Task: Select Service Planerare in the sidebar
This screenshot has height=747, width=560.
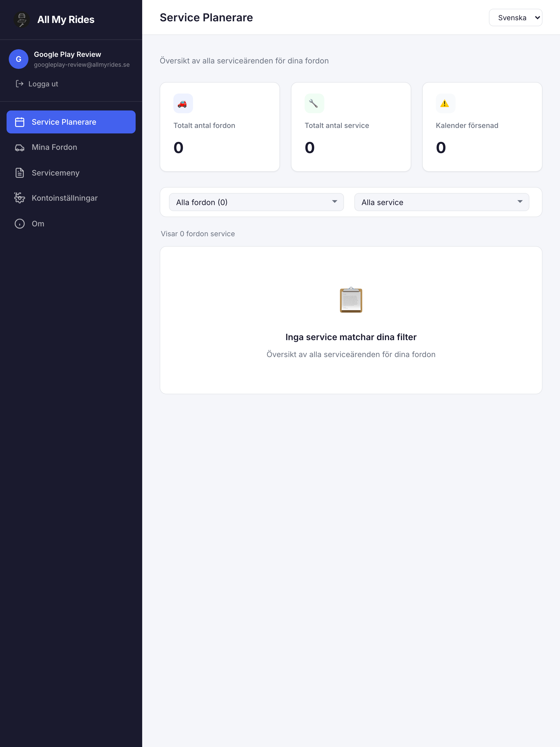Action: coord(71,122)
